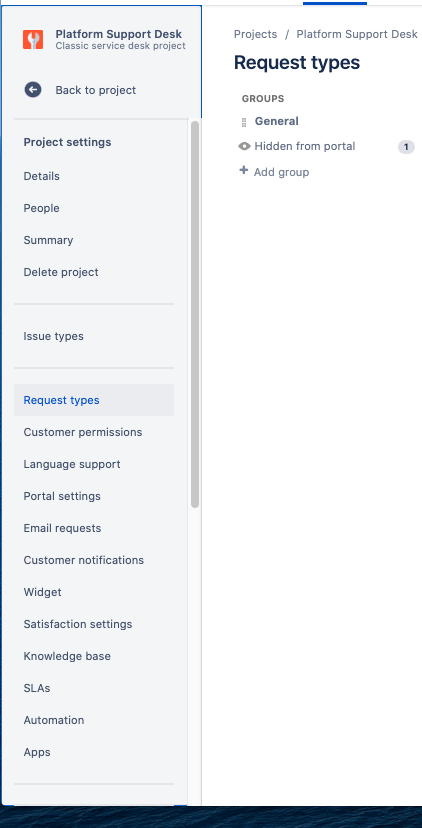Viewport: 422px width, 828px height.
Task: Open the People settings page
Action: coord(42,208)
